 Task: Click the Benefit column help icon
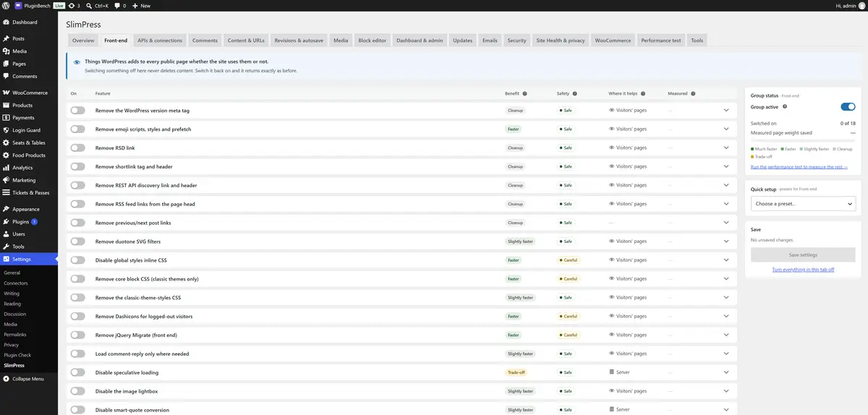[x=524, y=93]
